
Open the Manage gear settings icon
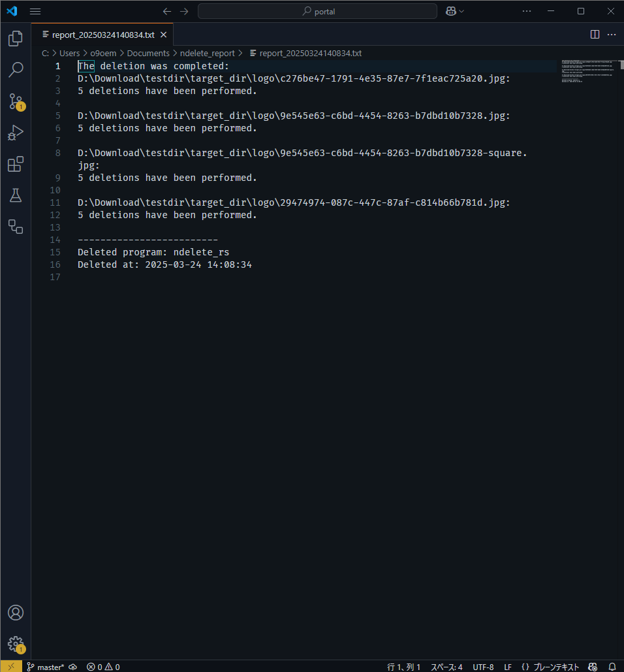[16, 644]
